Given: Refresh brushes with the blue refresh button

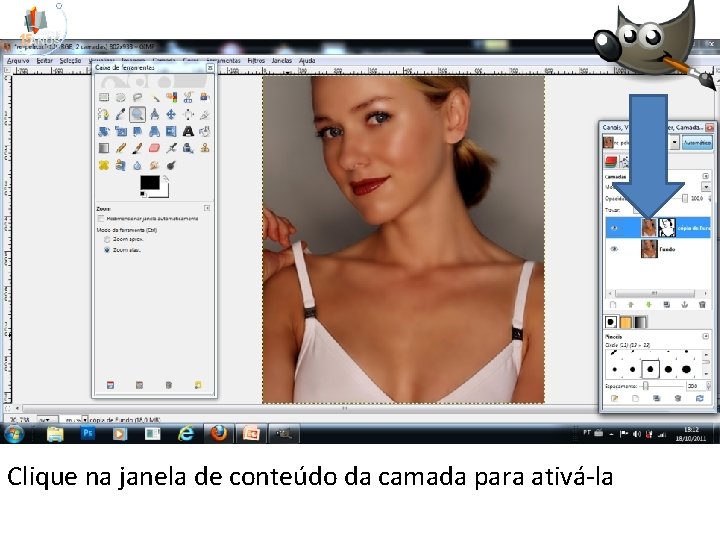Looking at the screenshot, I should coord(699,398).
